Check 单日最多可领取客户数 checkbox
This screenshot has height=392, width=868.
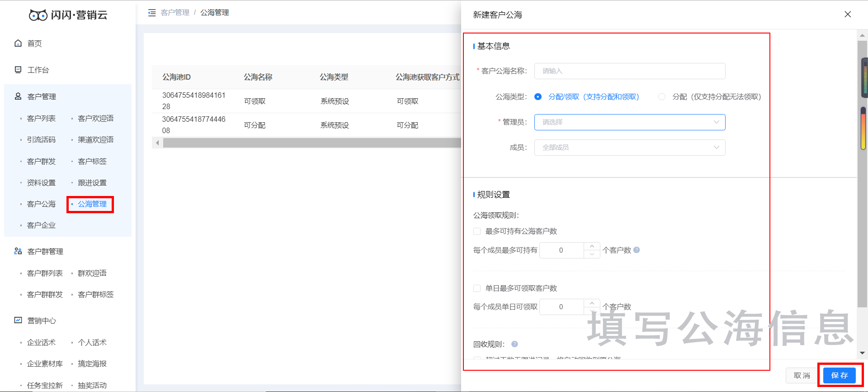tap(477, 288)
